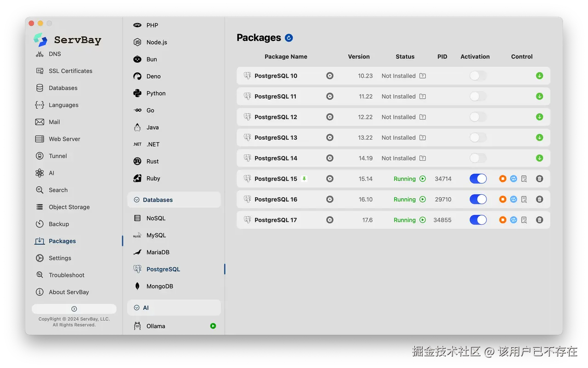
Task: Click help icon next to PostgreSQL 11 Not Installed
Action: click(423, 96)
